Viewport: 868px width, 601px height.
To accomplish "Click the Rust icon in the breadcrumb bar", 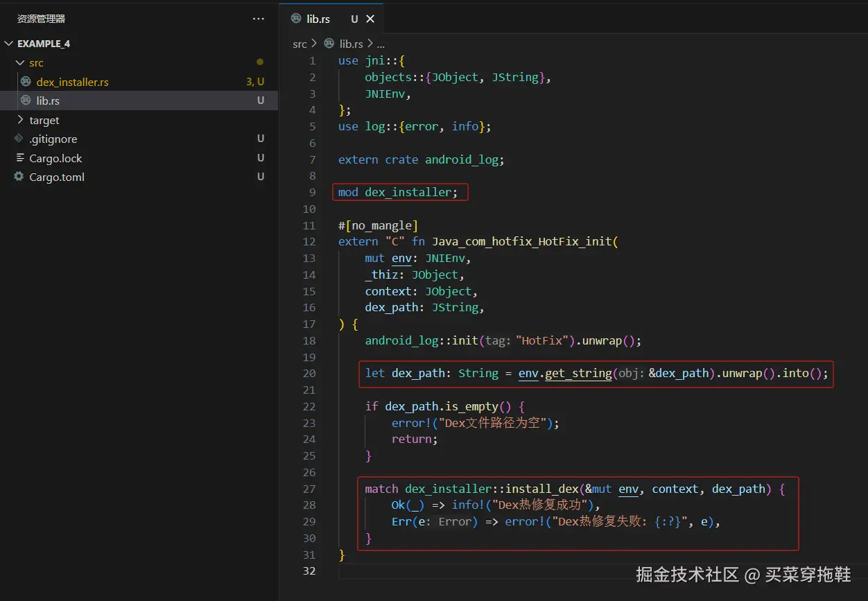I will (329, 44).
